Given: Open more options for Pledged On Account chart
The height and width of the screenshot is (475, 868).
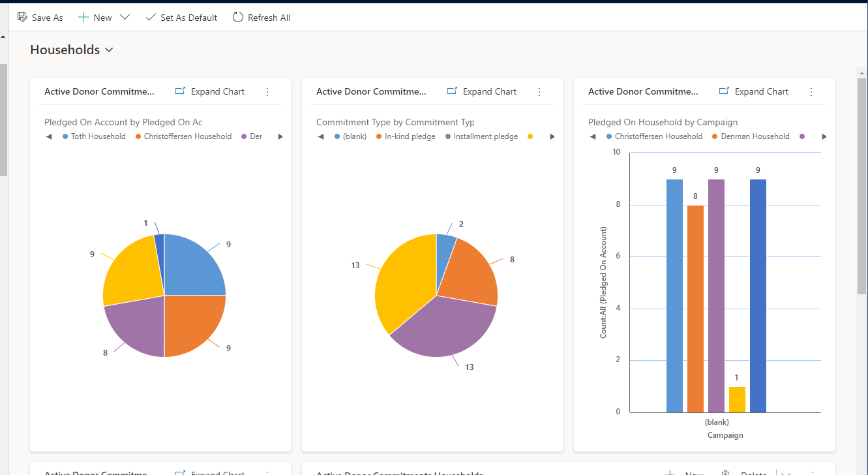Looking at the screenshot, I should coord(267,92).
